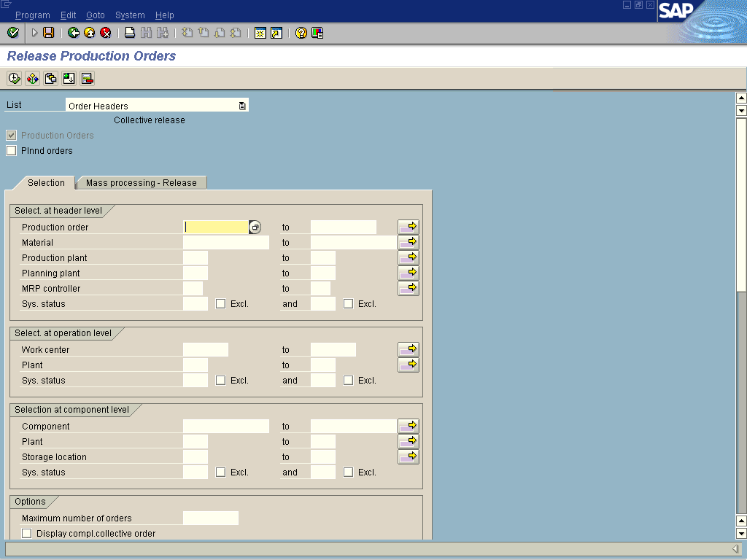Tick first Excl. box for component Sys. status
The image size is (747, 560).
click(220, 472)
